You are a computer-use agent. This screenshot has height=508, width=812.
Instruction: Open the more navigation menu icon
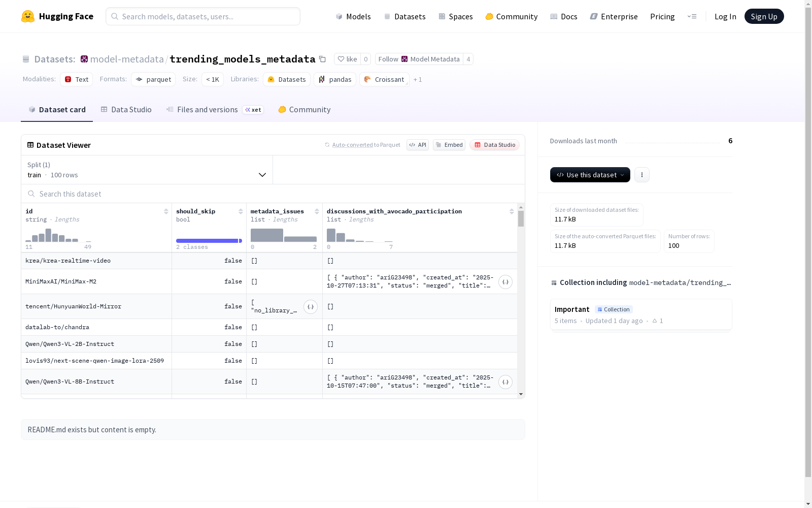tap(692, 16)
